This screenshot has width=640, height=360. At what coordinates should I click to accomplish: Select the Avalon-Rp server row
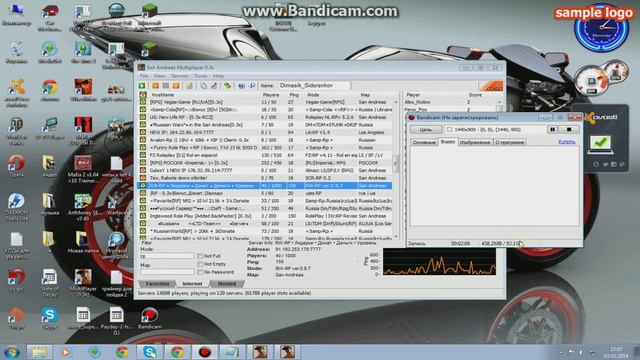(265, 140)
